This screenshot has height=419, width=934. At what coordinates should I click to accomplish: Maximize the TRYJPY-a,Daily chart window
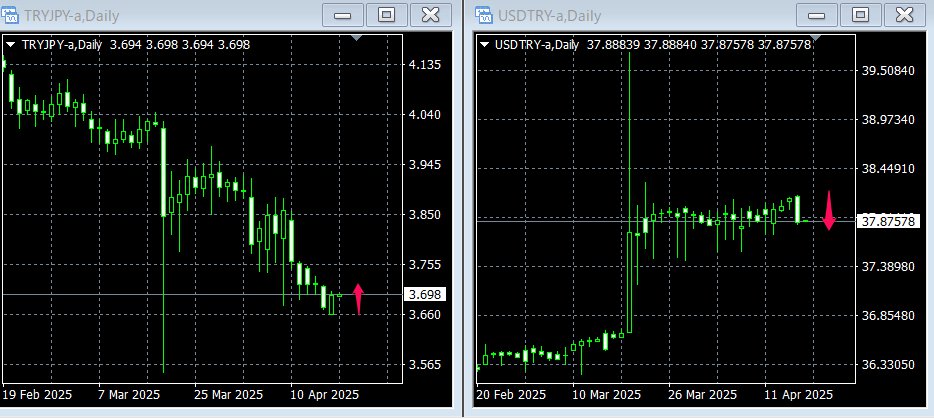tap(387, 15)
